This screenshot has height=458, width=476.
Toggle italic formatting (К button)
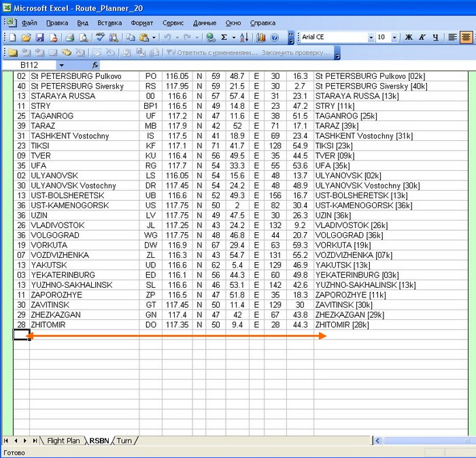[422, 37]
